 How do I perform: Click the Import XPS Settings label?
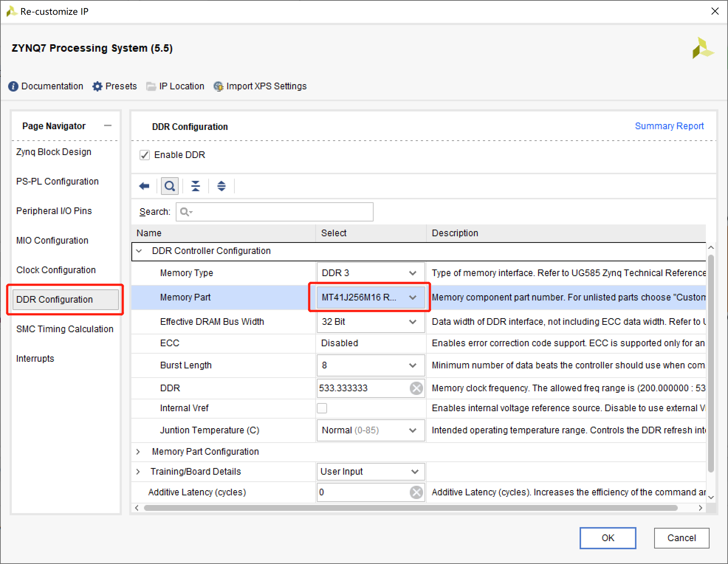[267, 86]
